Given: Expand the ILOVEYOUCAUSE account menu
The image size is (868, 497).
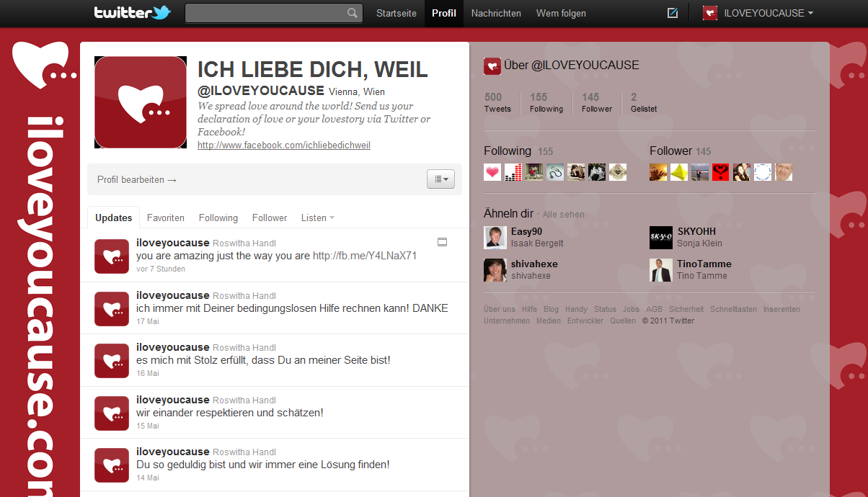Looking at the screenshot, I should pyautogui.click(x=758, y=13).
